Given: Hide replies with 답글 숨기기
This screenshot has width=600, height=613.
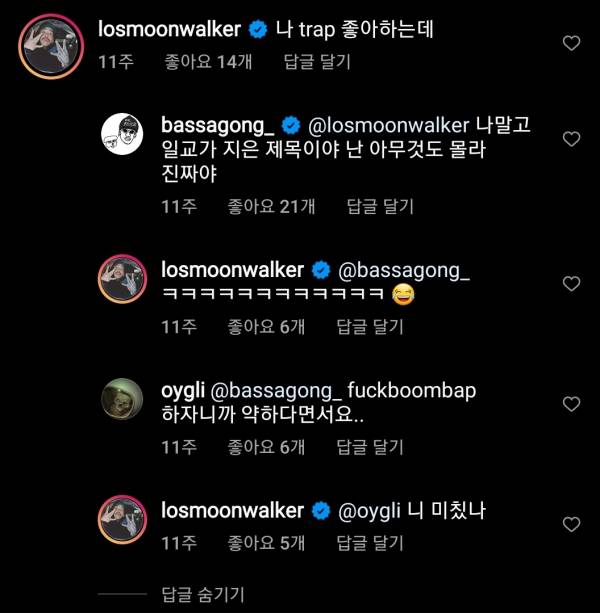Looking at the screenshot, I should [x=203, y=594].
